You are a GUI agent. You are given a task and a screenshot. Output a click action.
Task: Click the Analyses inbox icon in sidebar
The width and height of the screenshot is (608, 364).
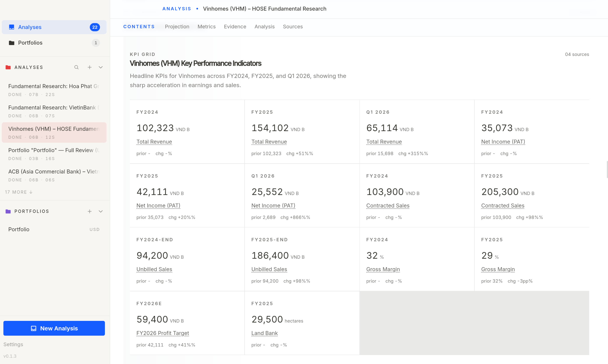click(12, 27)
